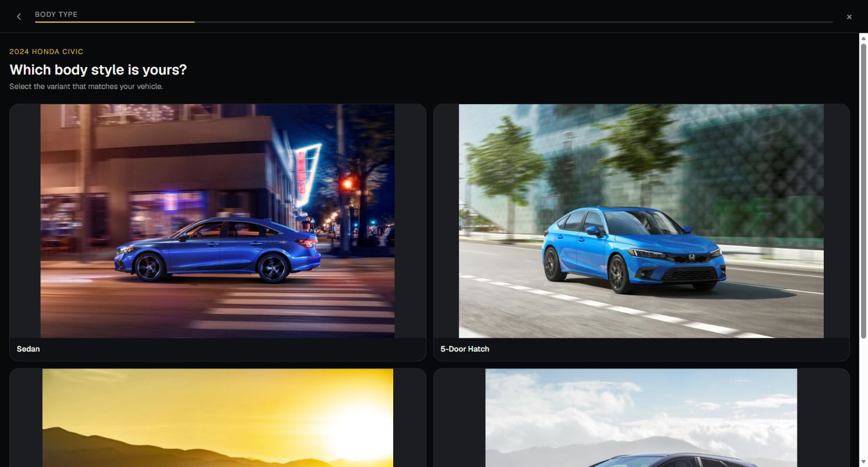This screenshot has width=868, height=467.
Task: Select the Sedan body style photo
Action: [217, 221]
